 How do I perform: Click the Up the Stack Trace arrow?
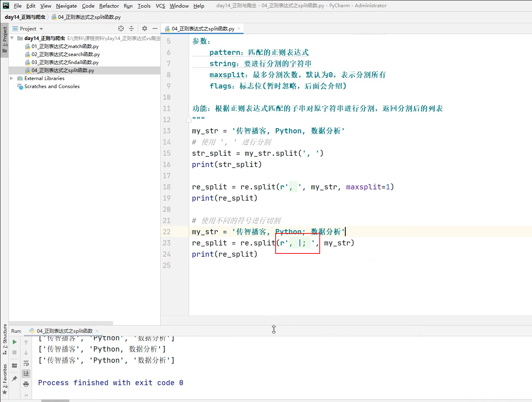coord(26,342)
